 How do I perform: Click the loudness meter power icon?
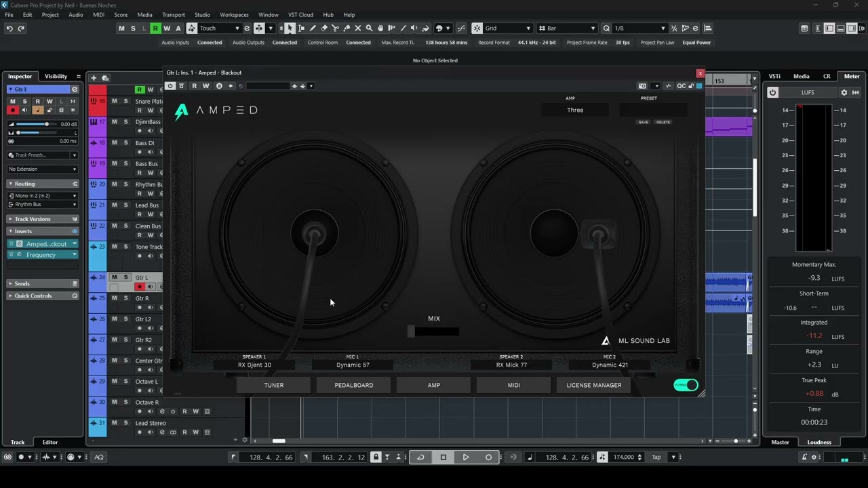click(x=773, y=92)
